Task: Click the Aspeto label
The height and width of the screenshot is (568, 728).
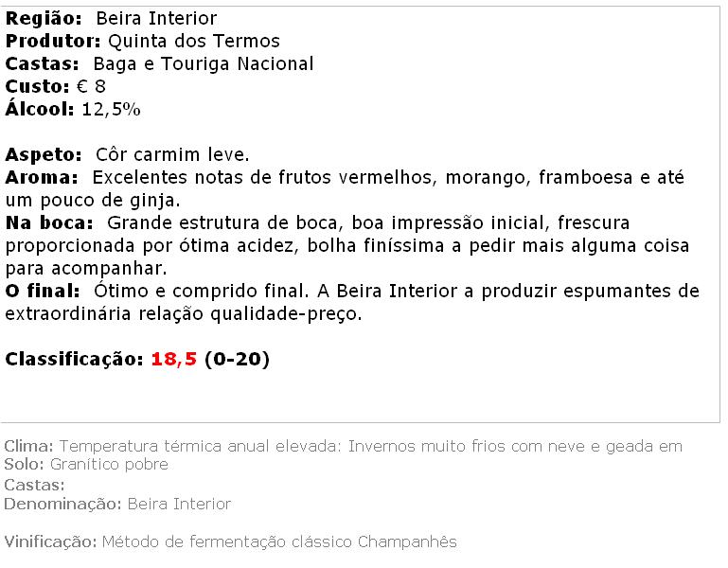Action: [x=44, y=154]
